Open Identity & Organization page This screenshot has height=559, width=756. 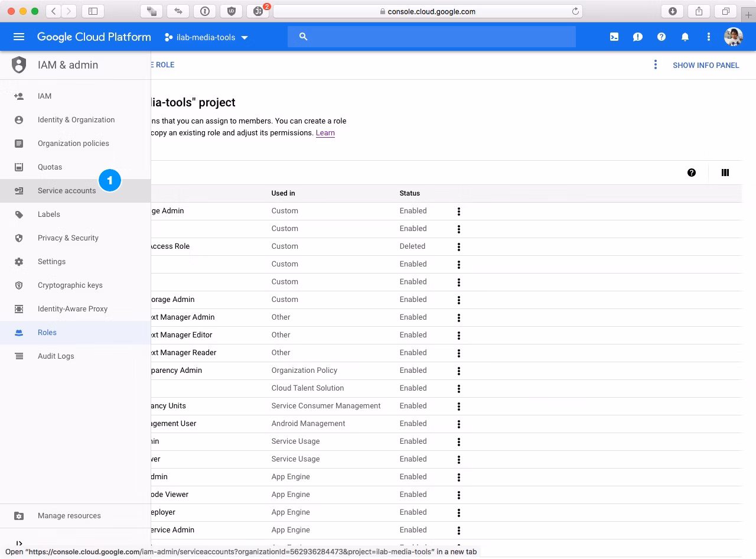point(76,119)
